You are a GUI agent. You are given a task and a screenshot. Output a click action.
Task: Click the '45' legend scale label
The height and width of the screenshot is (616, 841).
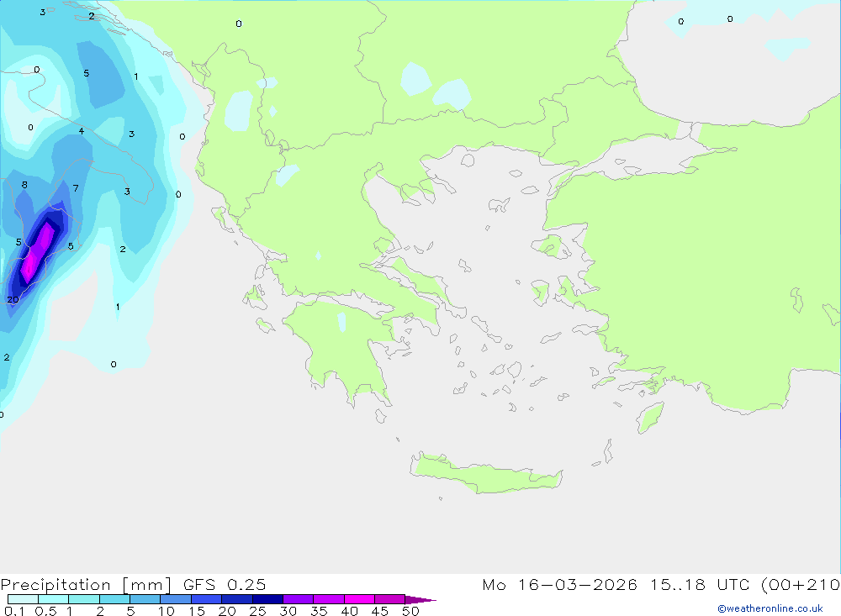coord(380,611)
